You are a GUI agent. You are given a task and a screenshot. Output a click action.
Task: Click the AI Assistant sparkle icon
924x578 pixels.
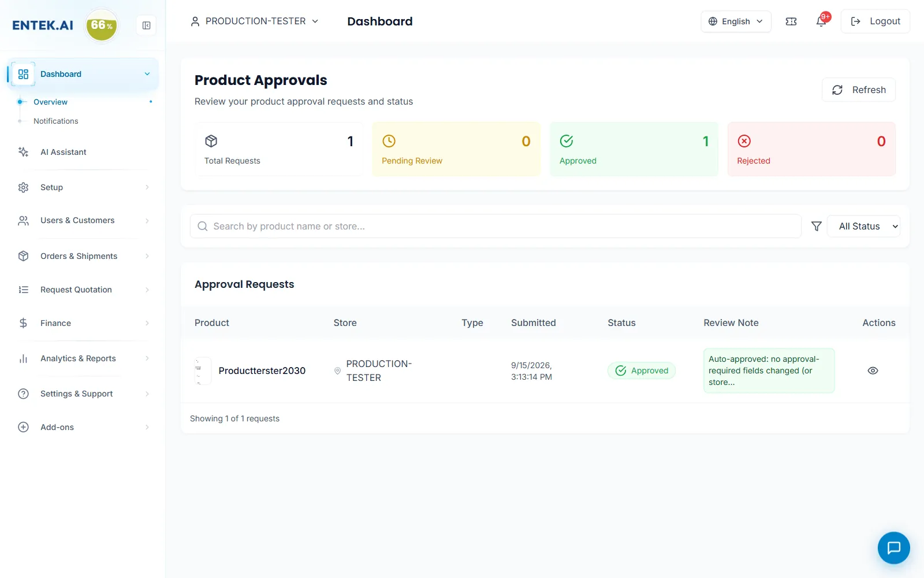[x=23, y=152]
